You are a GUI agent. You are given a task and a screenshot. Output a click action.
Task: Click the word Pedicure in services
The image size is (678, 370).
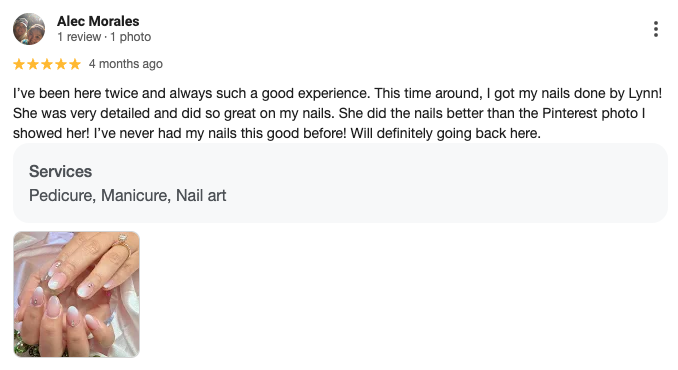[61, 195]
